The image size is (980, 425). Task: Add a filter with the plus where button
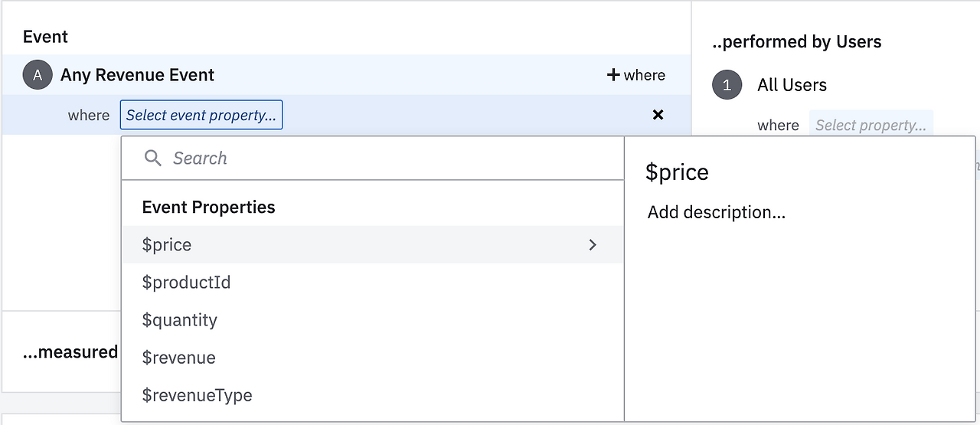click(x=635, y=75)
